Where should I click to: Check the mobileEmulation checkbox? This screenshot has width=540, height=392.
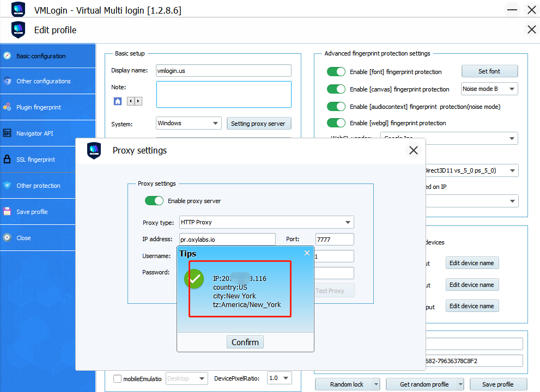point(118,378)
